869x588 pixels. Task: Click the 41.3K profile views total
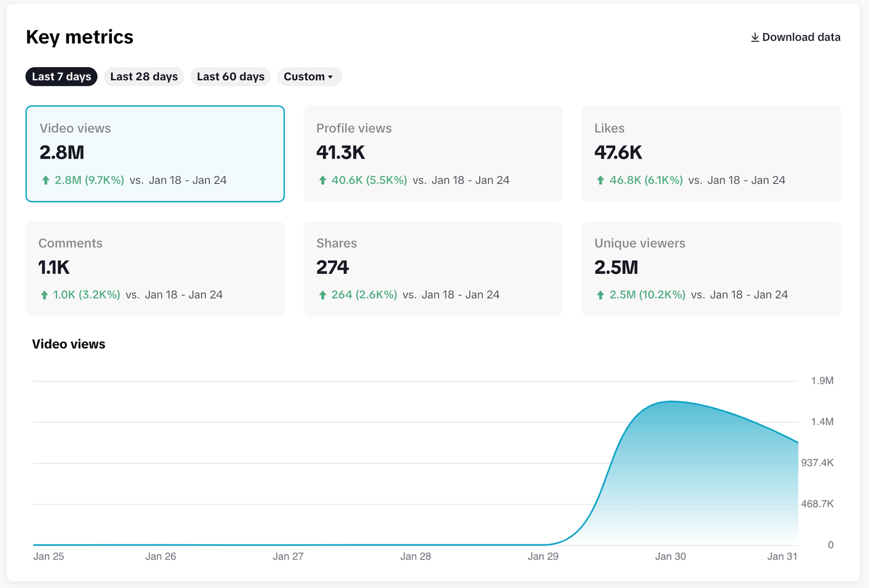tap(341, 153)
